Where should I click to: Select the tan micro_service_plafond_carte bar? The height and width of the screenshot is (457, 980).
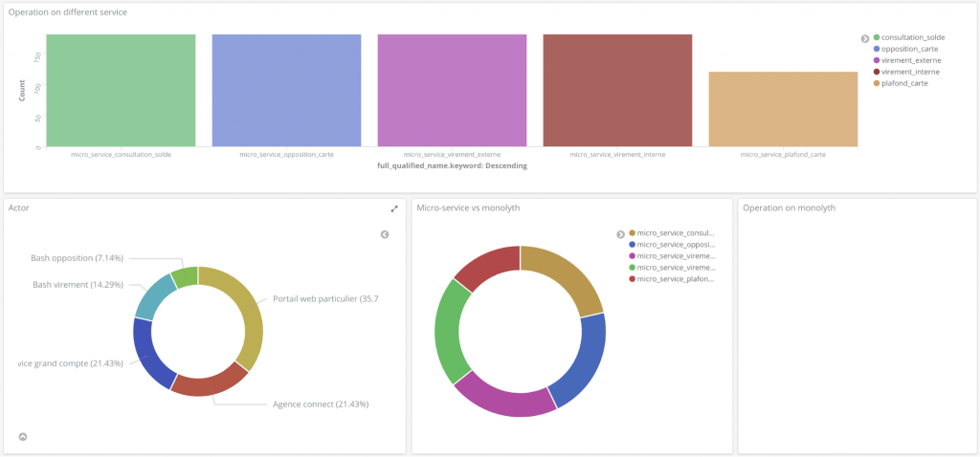(x=783, y=109)
